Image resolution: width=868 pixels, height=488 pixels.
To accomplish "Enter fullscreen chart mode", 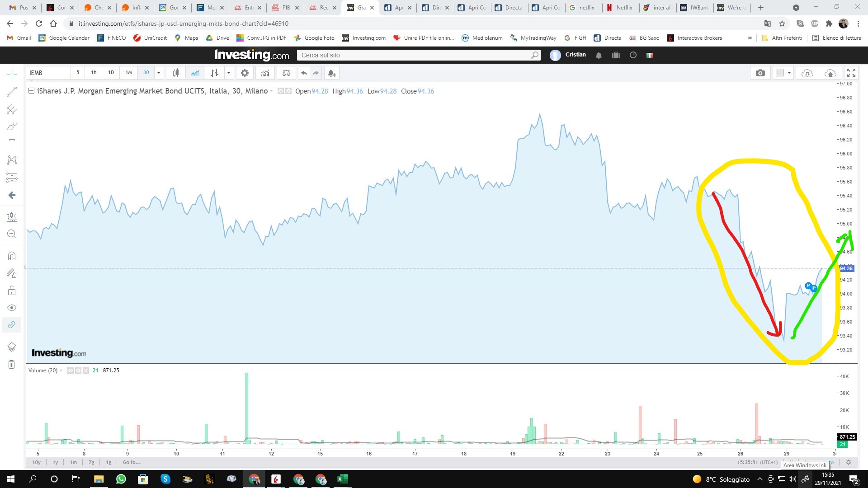I will 851,73.
